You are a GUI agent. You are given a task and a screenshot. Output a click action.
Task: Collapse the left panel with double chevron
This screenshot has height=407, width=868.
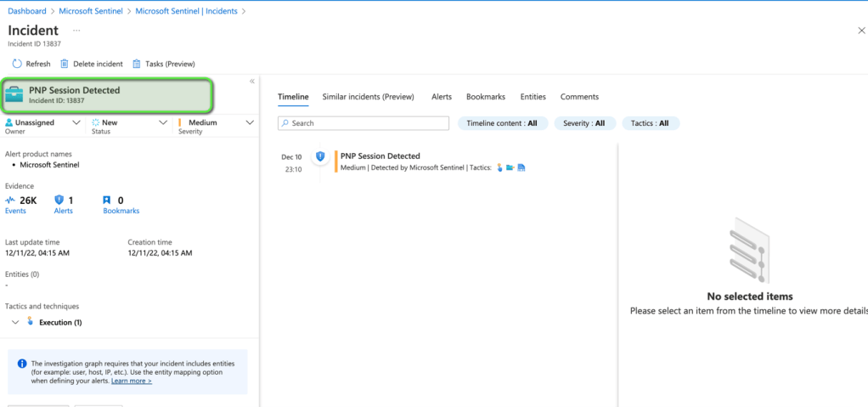pos(252,82)
